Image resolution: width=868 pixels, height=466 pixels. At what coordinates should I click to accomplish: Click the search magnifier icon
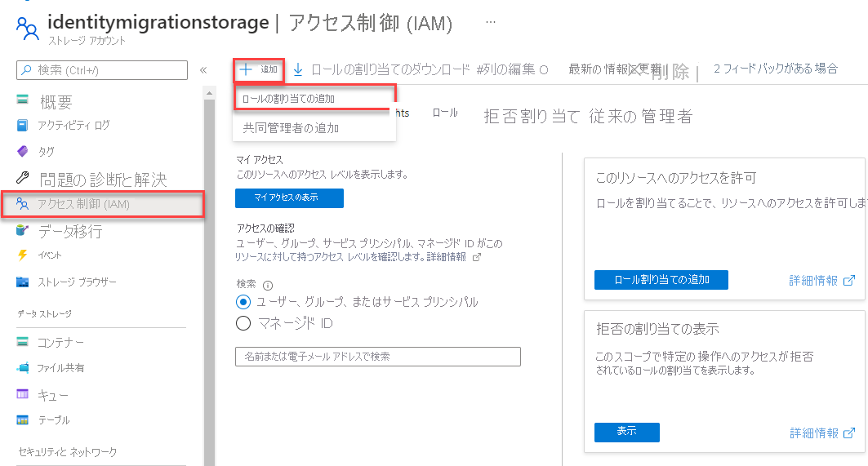pos(27,70)
